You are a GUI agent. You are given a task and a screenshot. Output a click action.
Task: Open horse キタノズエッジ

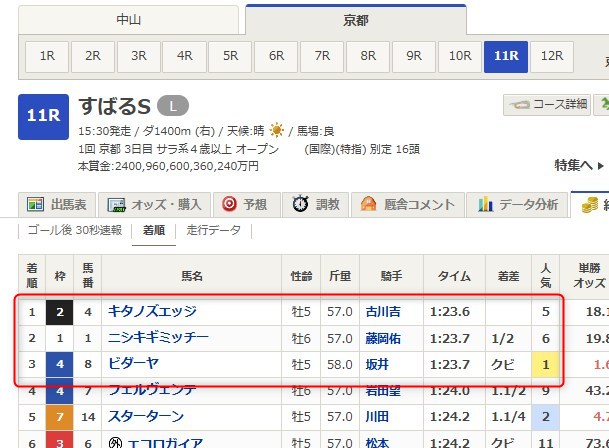point(152,312)
